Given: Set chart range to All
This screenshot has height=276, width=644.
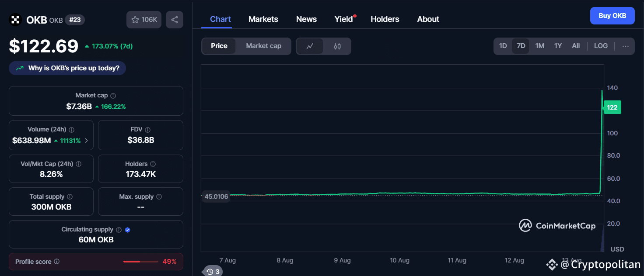Looking at the screenshot, I should pyautogui.click(x=576, y=46).
